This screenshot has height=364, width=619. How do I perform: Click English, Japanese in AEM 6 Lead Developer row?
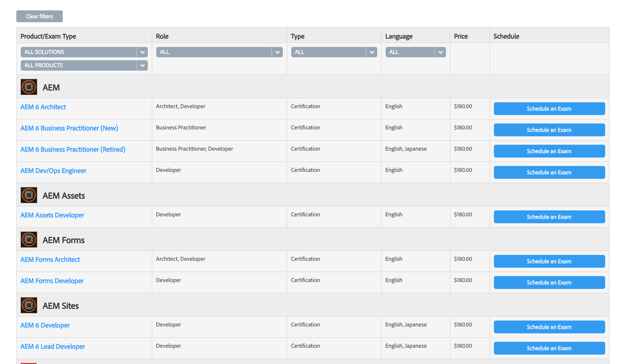[406, 346]
